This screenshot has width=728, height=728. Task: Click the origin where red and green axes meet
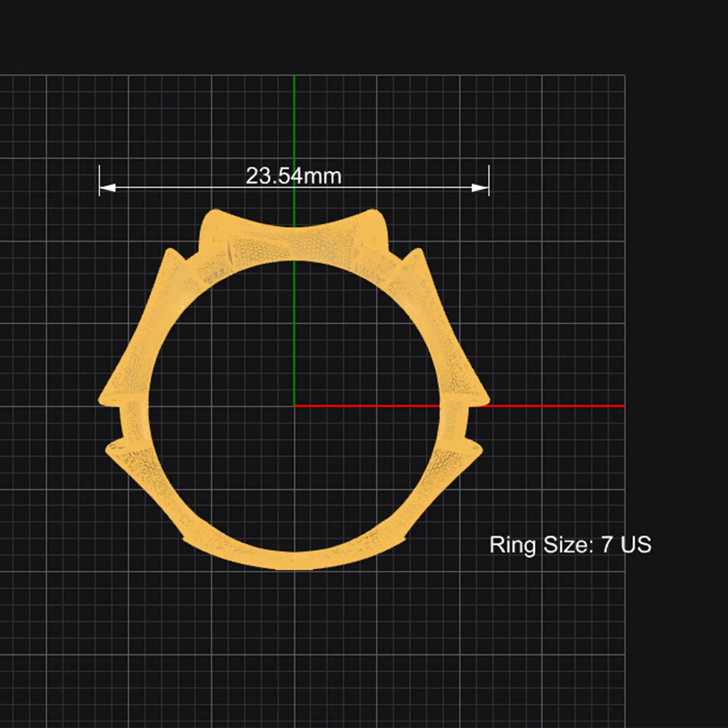tap(294, 406)
